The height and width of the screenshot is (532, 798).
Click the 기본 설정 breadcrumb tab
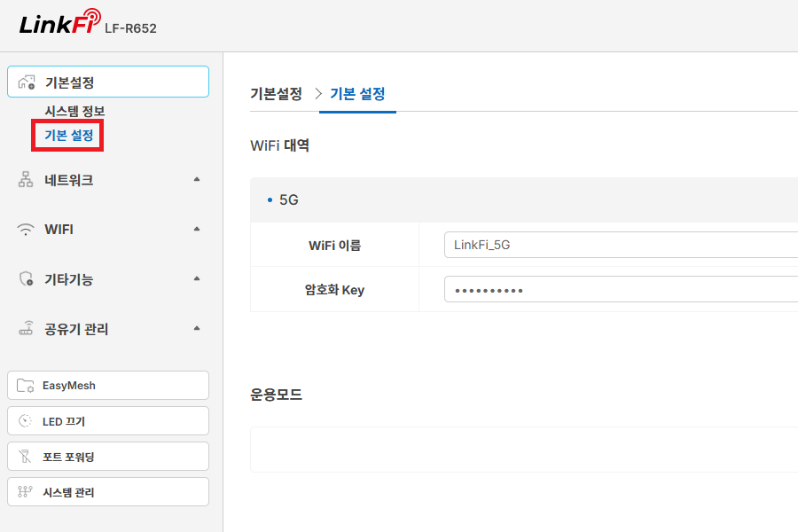click(357, 94)
